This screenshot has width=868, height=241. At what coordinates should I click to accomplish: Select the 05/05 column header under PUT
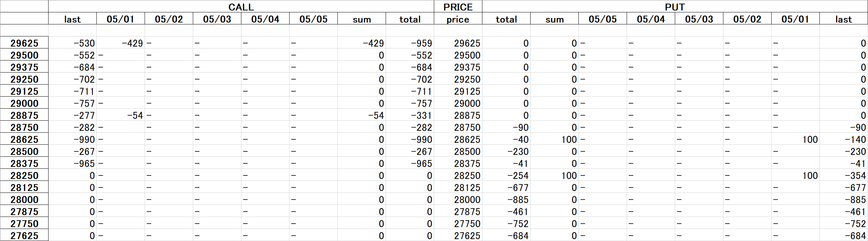pyautogui.click(x=603, y=19)
